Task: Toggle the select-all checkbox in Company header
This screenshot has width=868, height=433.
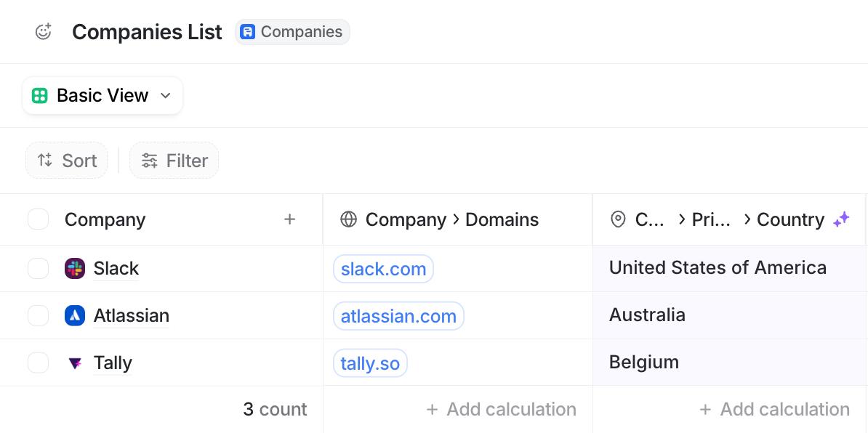Action: 39,219
